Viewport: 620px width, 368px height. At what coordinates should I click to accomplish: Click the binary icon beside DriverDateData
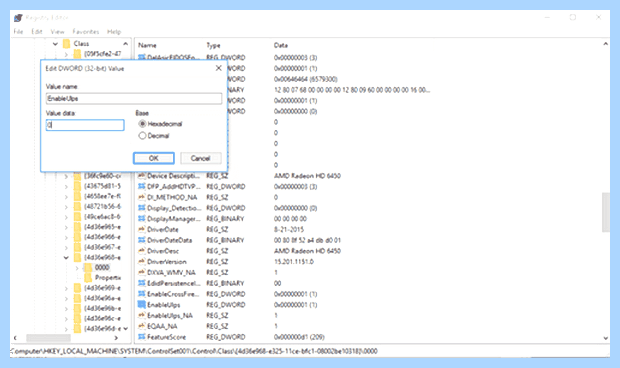click(142, 240)
